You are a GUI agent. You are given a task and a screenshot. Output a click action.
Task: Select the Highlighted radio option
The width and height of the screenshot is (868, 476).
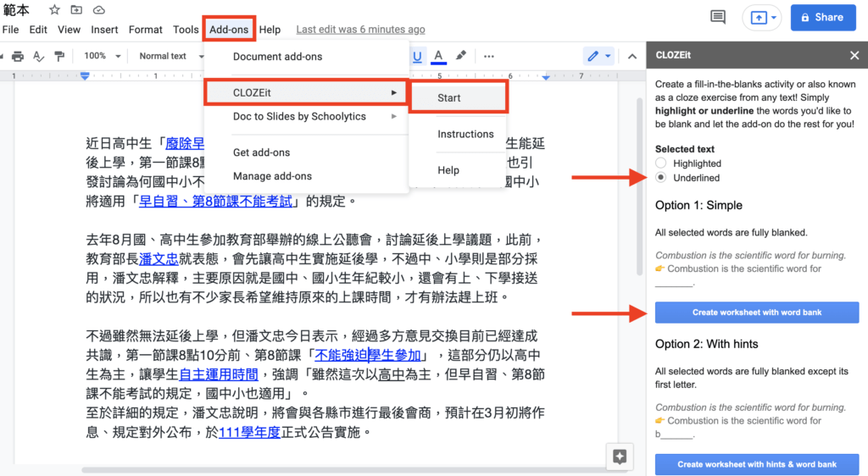point(661,163)
